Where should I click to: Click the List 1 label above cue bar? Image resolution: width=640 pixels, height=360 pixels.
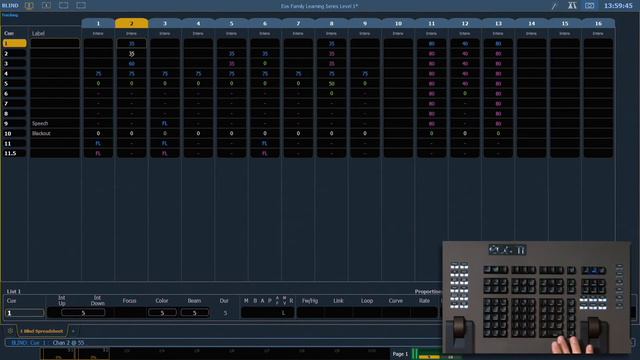click(13, 291)
